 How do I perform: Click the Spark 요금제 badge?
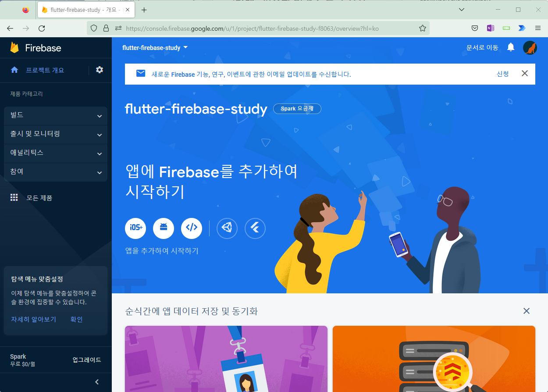297,109
